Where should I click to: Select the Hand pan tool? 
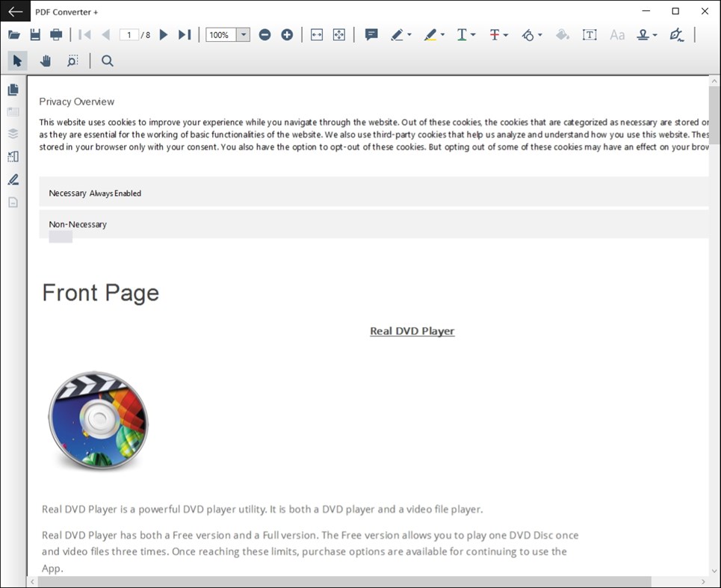point(45,61)
